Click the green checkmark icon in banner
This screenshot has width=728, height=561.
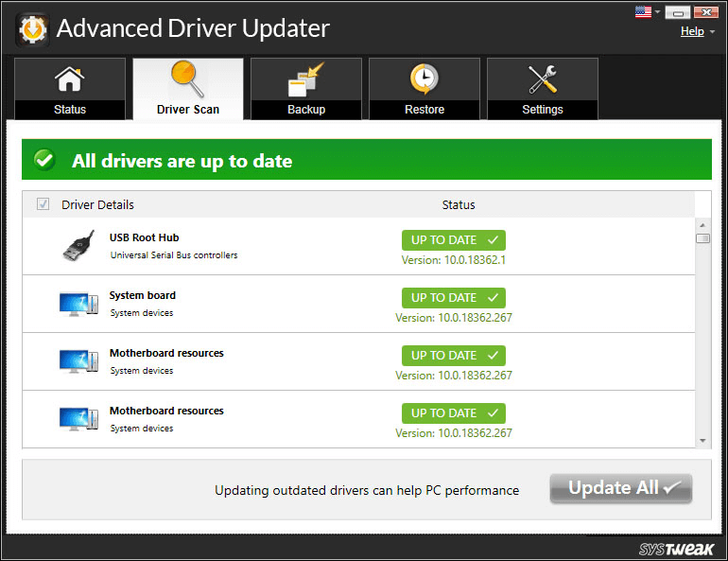[44, 161]
